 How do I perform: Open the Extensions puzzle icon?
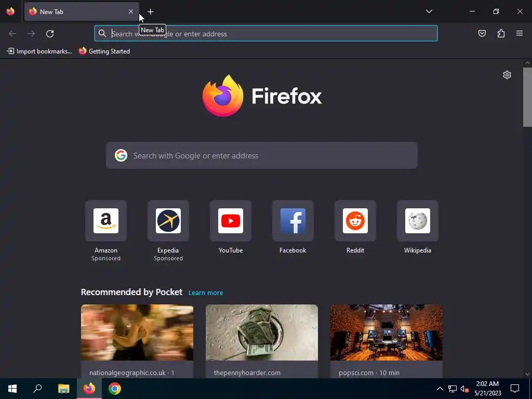[x=501, y=34]
